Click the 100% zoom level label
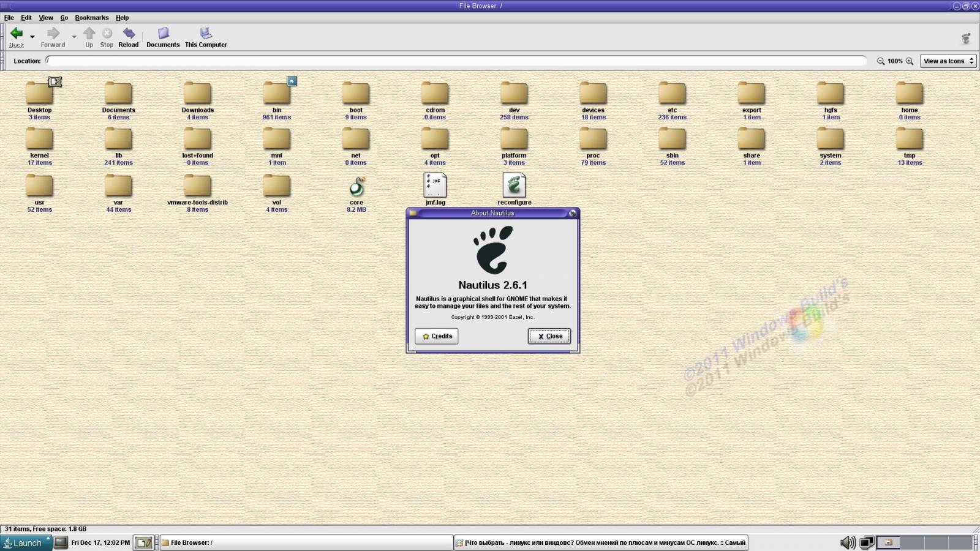980x551 pixels. [895, 61]
